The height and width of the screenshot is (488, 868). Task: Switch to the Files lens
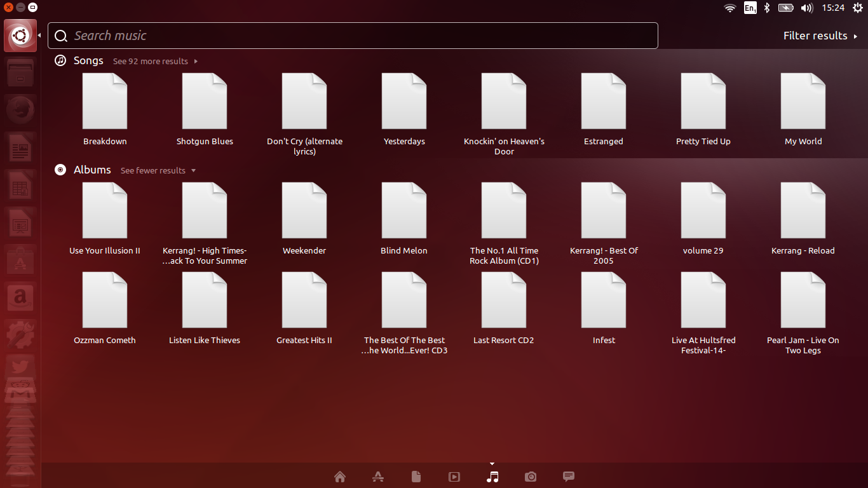tap(416, 477)
